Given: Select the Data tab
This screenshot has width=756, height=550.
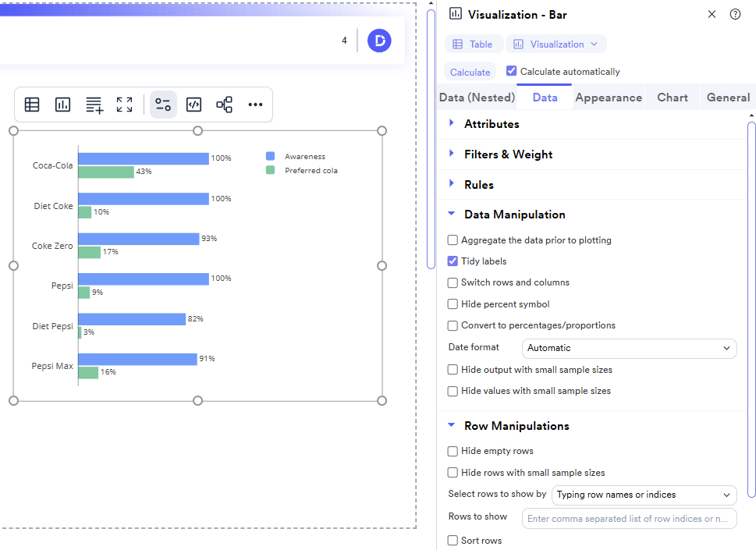Looking at the screenshot, I should click(545, 98).
